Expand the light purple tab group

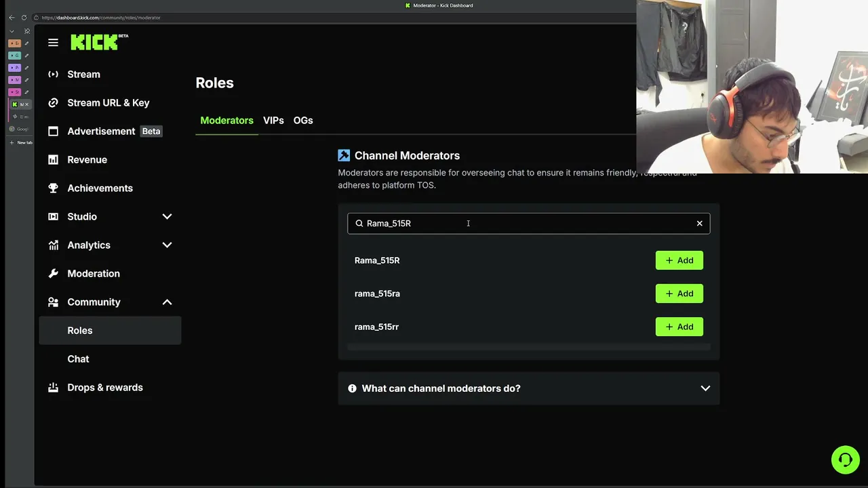point(14,68)
